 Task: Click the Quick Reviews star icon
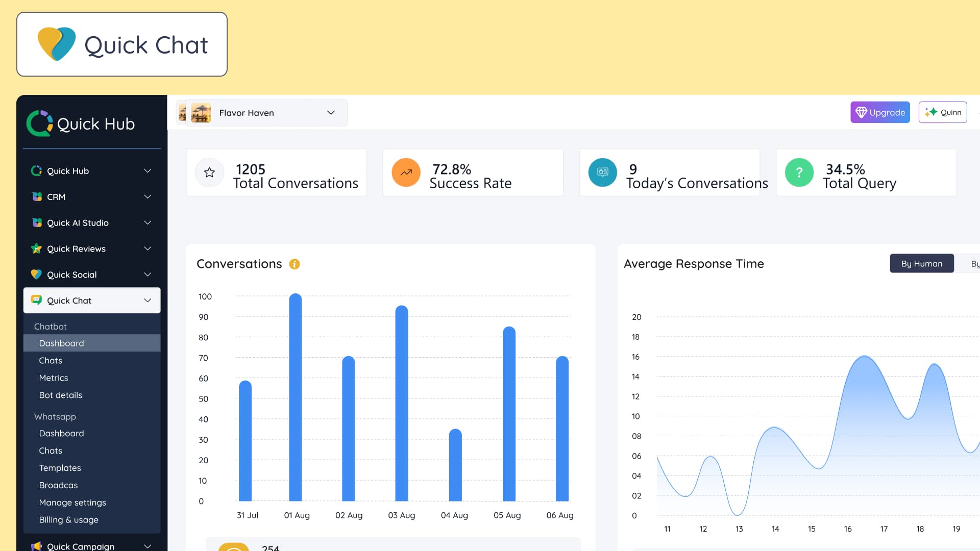tap(36, 249)
